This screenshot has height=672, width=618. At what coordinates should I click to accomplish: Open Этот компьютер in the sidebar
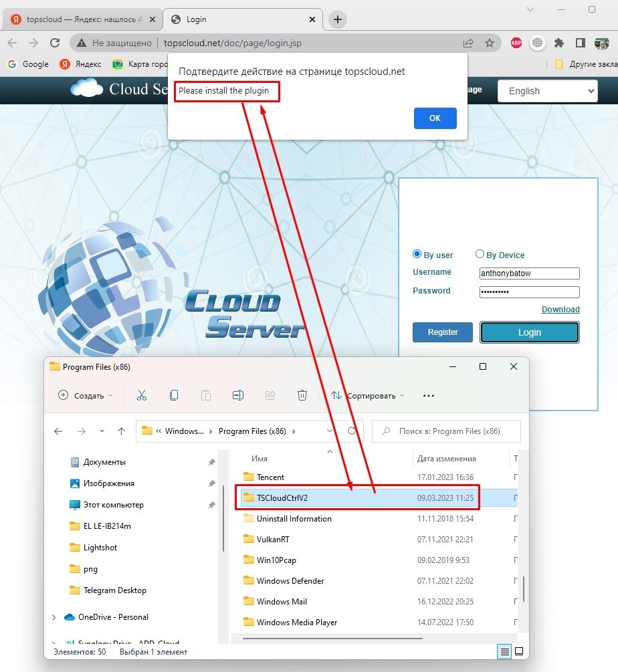(113, 505)
